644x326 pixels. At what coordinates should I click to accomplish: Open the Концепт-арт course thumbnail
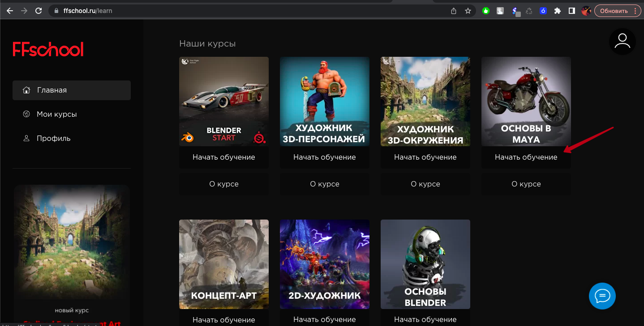(x=224, y=264)
